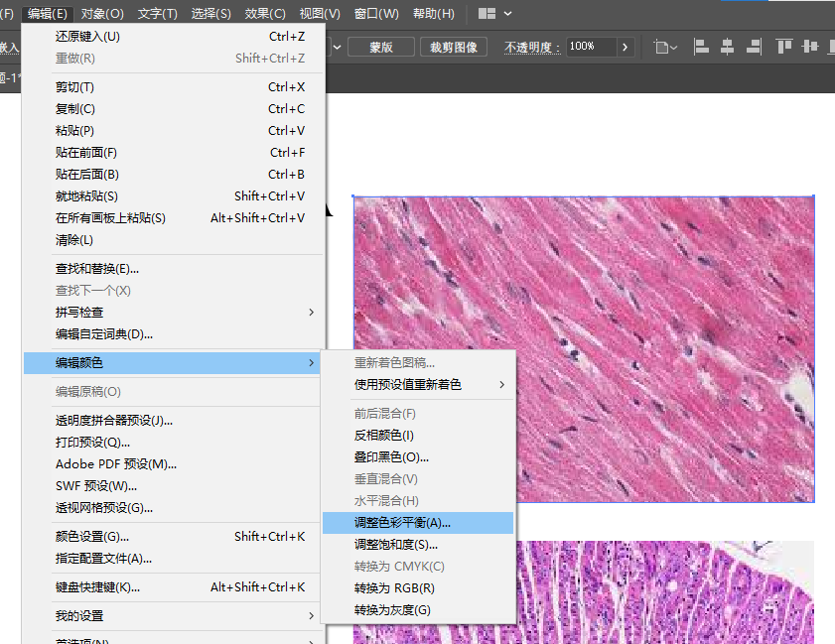Open 查找和替换(E)... dialog

tap(173, 269)
